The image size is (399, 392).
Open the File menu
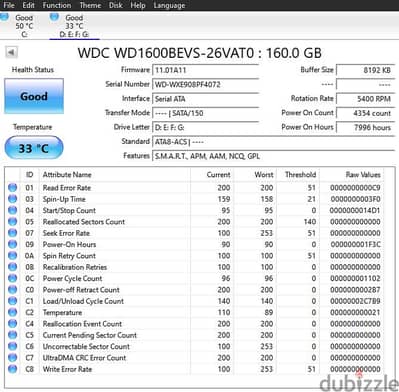pos(9,5)
